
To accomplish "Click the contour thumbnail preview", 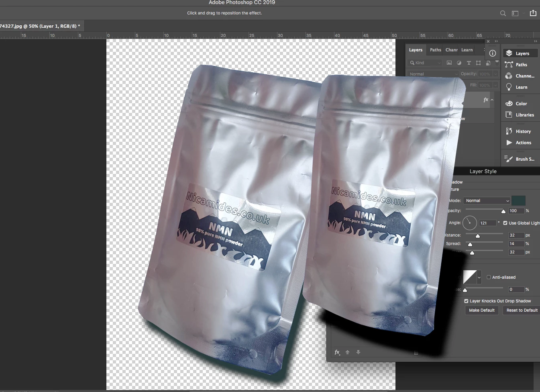I will click(x=470, y=277).
